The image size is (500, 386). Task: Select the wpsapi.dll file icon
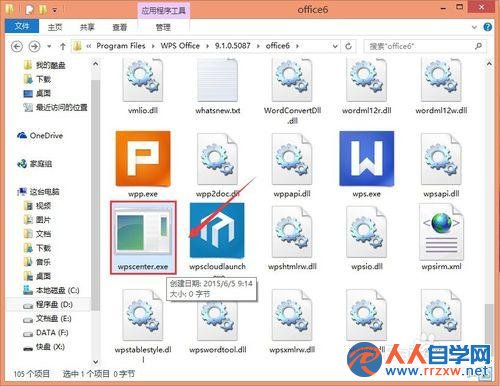(441, 159)
